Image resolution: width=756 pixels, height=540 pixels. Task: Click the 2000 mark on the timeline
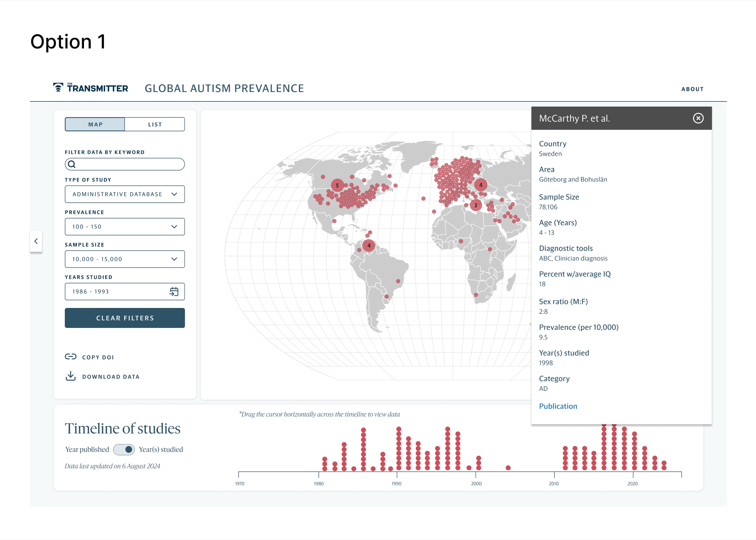coord(476,484)
